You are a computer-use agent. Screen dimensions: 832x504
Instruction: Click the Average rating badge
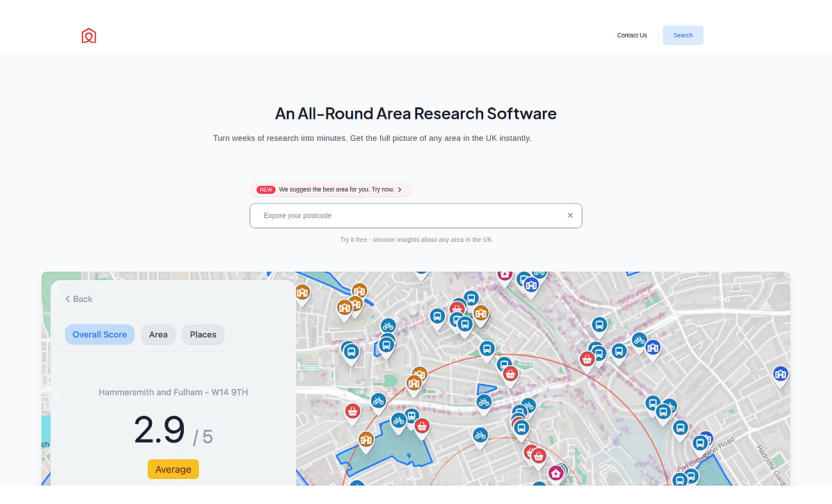point(173,469)
